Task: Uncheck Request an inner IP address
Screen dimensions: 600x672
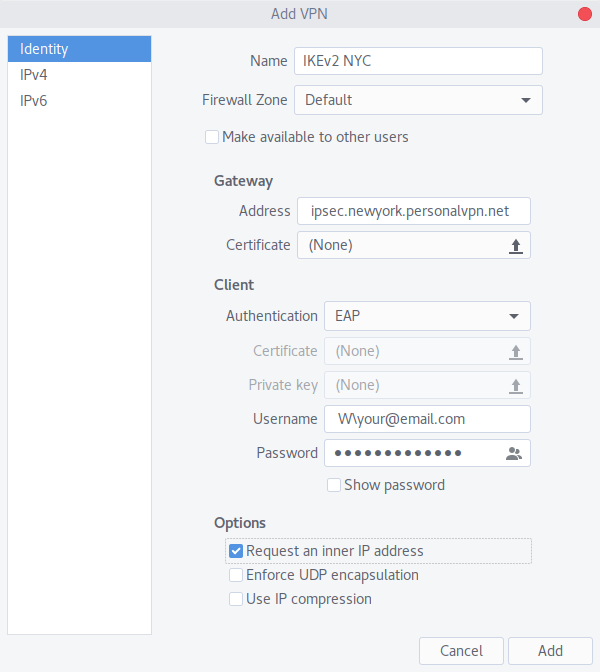Action: tap(236, 551)
